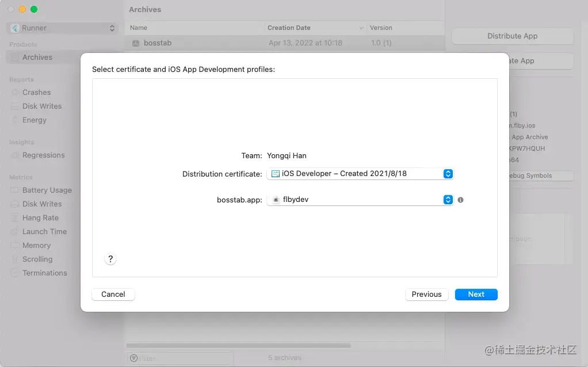Click the yellow minimize window button
The height and width of the screenshot is (367, 588).
click(22, 9)
